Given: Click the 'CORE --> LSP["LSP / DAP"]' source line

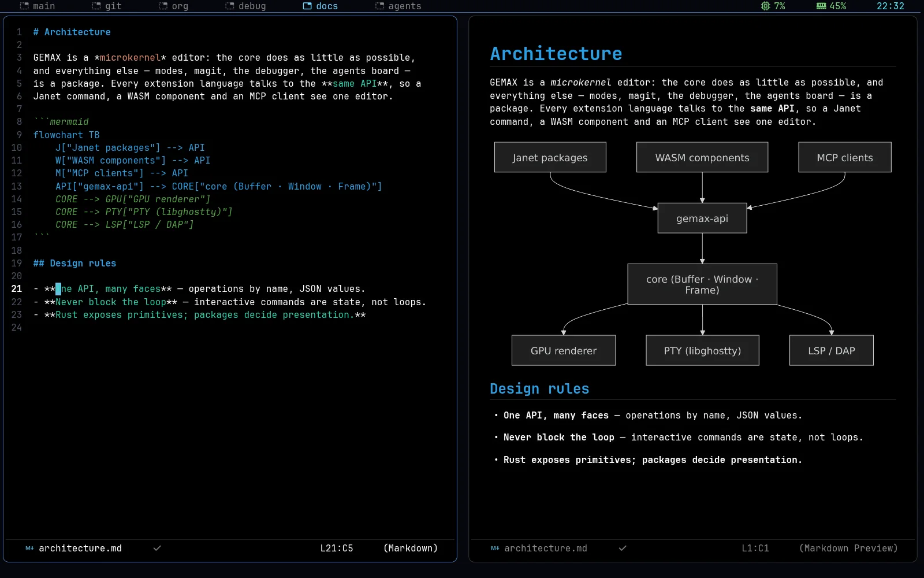Looking at the screenshot, I should [x=125, y=224].
